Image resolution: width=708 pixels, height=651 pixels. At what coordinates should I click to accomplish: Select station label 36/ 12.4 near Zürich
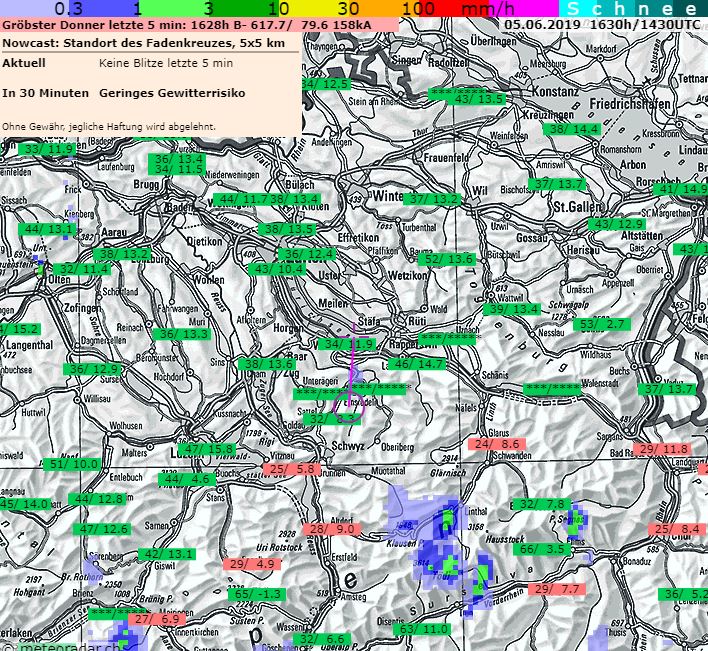[307, 254]
